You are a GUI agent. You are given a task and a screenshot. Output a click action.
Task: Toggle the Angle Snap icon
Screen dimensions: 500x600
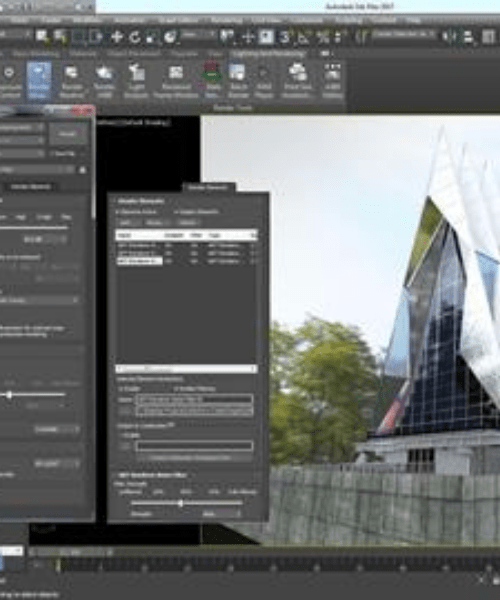[x=304, y=37]
